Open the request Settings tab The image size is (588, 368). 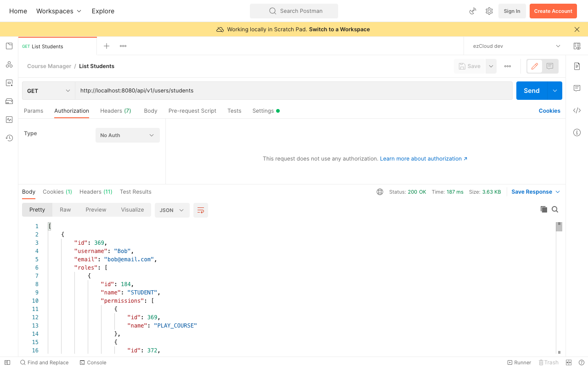(x=266, y=111)
